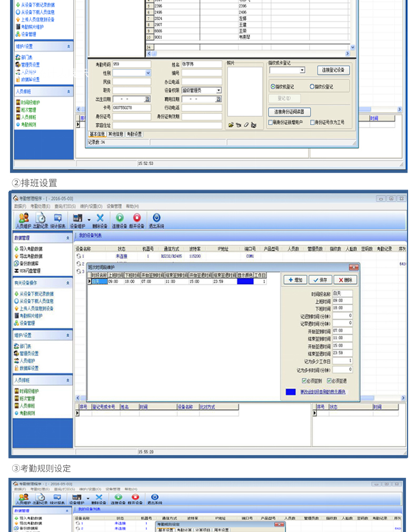This screenshot has width=416, height=532.
Task: Uncheck the 必须签到 checkbox
Action: coord(304,380)
